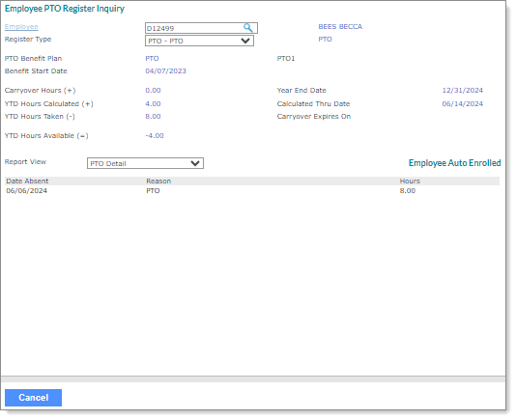The width and height of the screenshot is (516, 420).
Task: Select the 06/06/2024 absence row
Action: click(252, 191)
